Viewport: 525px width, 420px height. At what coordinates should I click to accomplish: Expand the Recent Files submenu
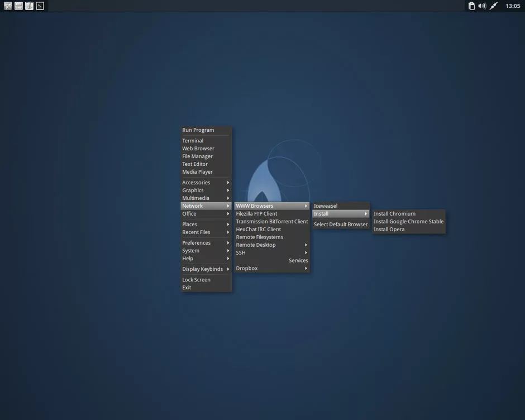point(206,232)
